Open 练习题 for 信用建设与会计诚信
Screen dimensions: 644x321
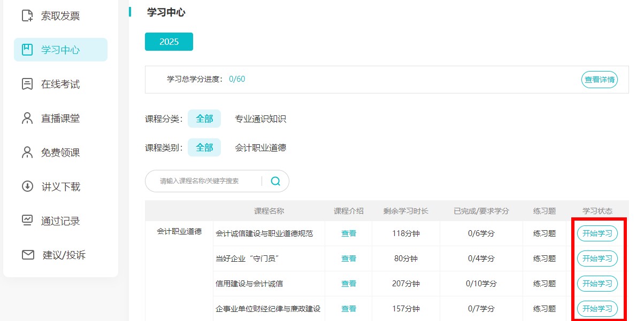pos(544,284)
